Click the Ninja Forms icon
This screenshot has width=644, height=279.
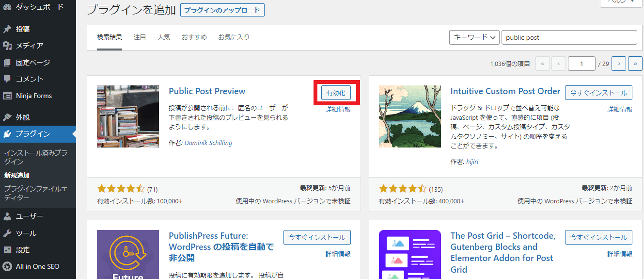click(x=7, y=96)
